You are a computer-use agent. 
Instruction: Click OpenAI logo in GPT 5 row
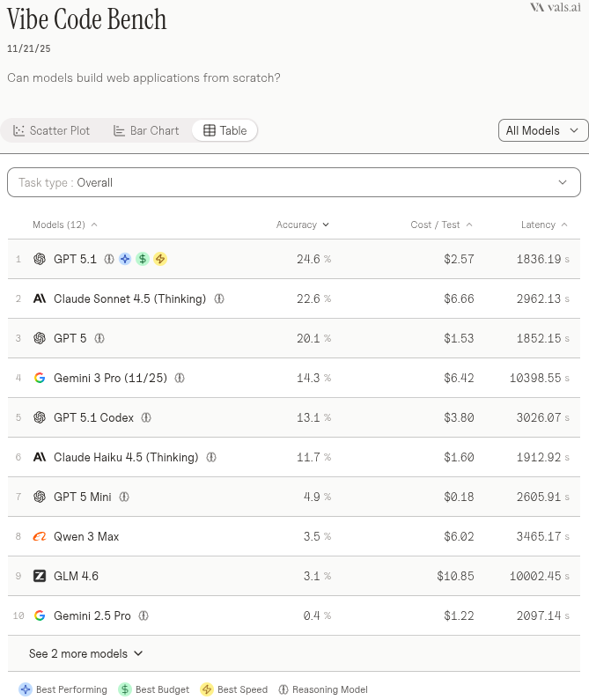click(x=40, y=338)
